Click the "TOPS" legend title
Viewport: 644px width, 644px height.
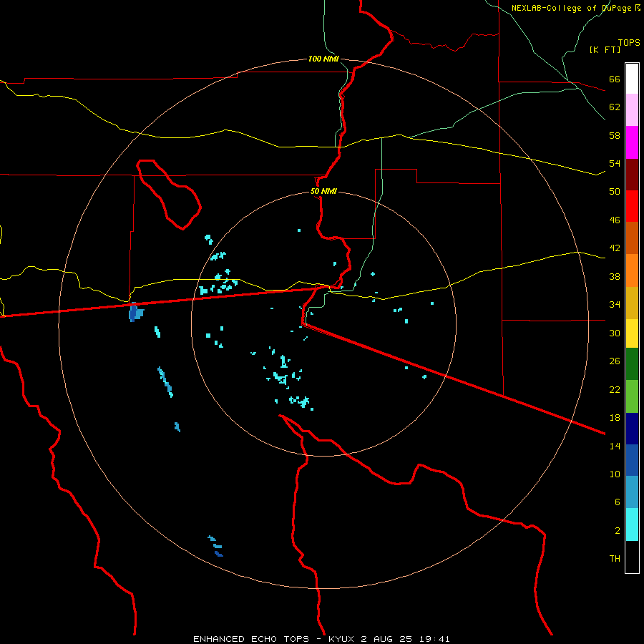pos(629,42)
